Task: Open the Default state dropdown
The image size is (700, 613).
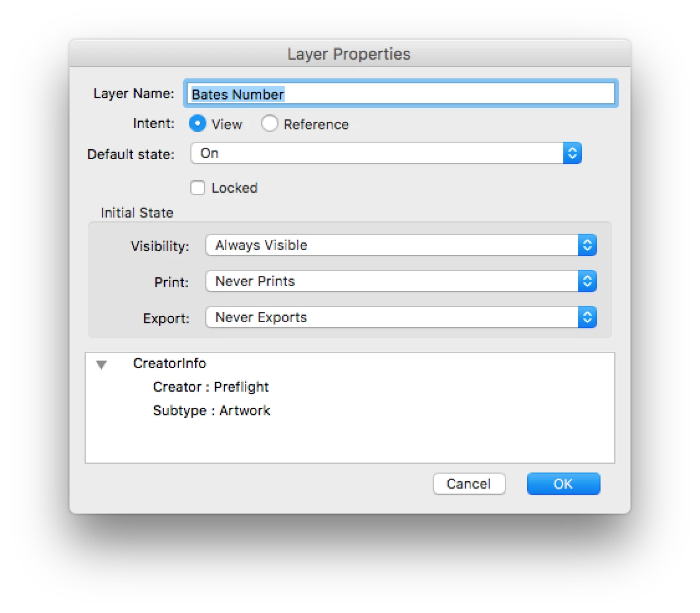Action: pos(386,154)
